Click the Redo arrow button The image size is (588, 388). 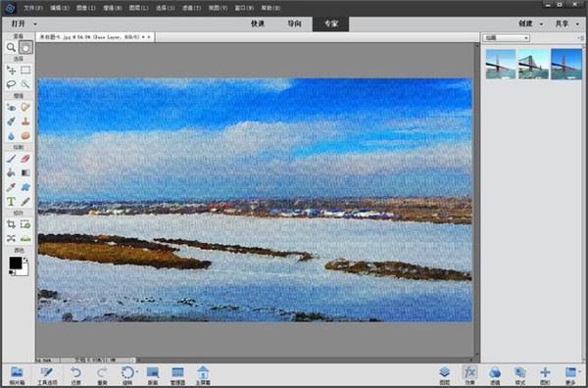click(x=102, y=375)
